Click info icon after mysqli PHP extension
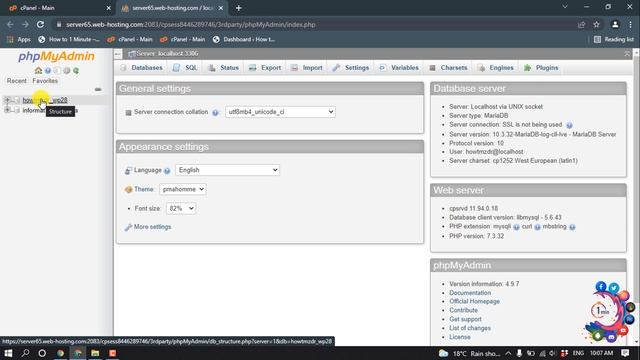Screen dimensions: 640x360 [516, 227]
